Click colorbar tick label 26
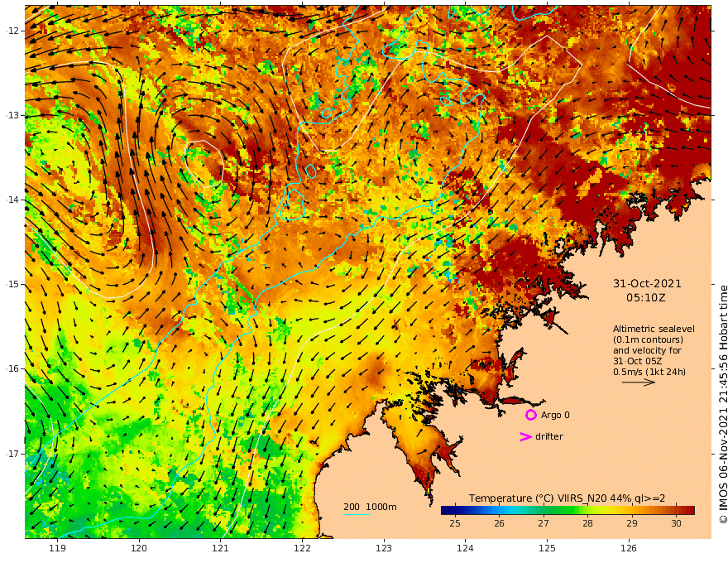The image size is (728, 563). [x=499, y=523]
